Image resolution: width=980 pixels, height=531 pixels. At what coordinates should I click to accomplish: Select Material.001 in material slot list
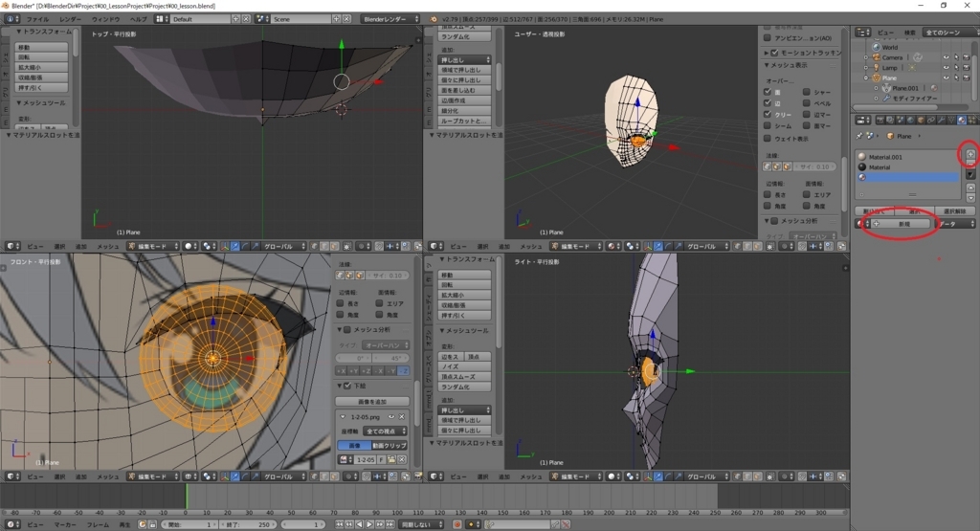(x=906, y=157)
